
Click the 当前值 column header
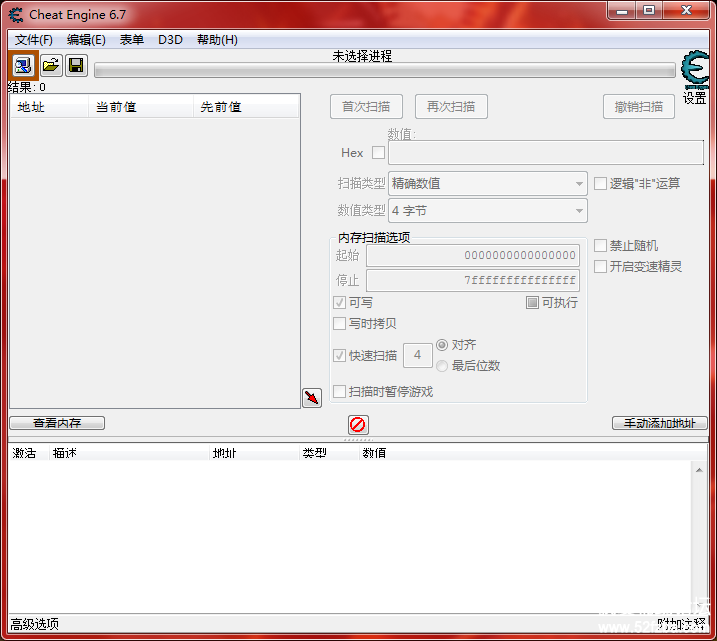click(141, 107)
